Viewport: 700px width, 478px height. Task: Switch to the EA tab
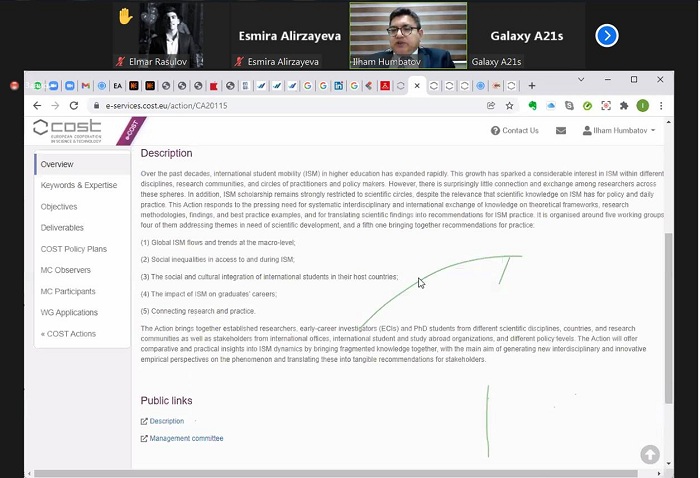(x=117, y=86)
